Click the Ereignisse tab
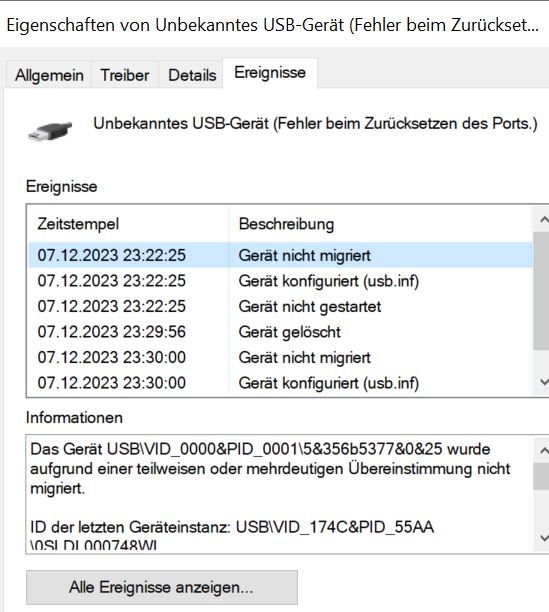Viewport: 549px width, 612px height. [270, 73]
